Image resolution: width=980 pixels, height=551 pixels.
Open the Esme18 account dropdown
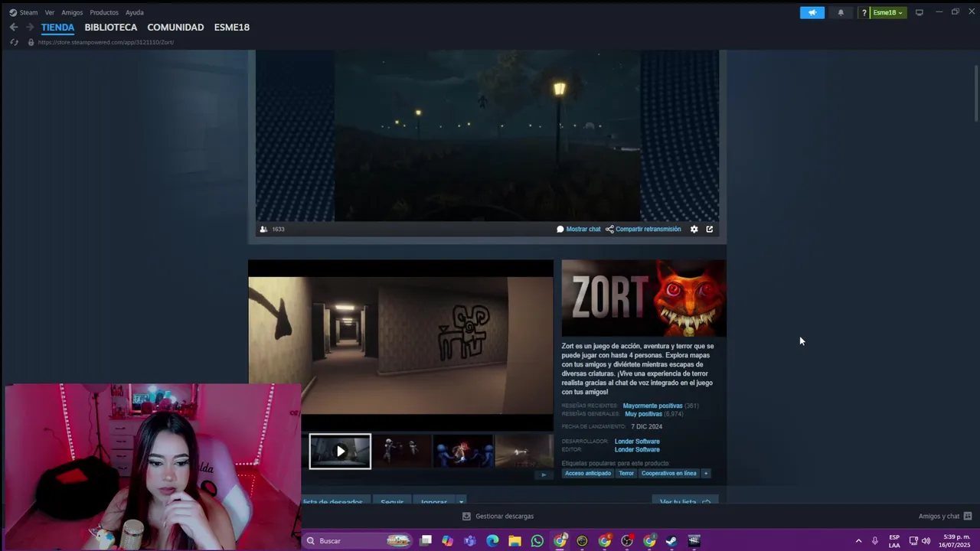[x=888, y=12]
